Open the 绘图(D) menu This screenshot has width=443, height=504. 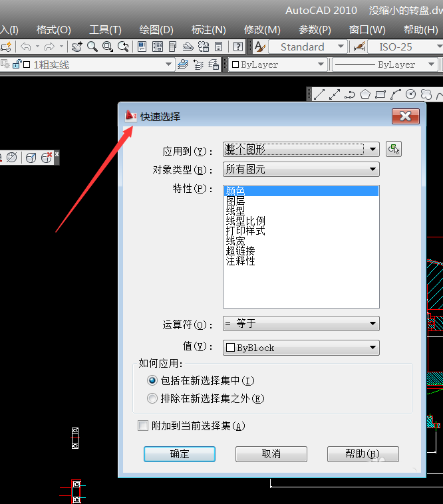pos(156,30)
